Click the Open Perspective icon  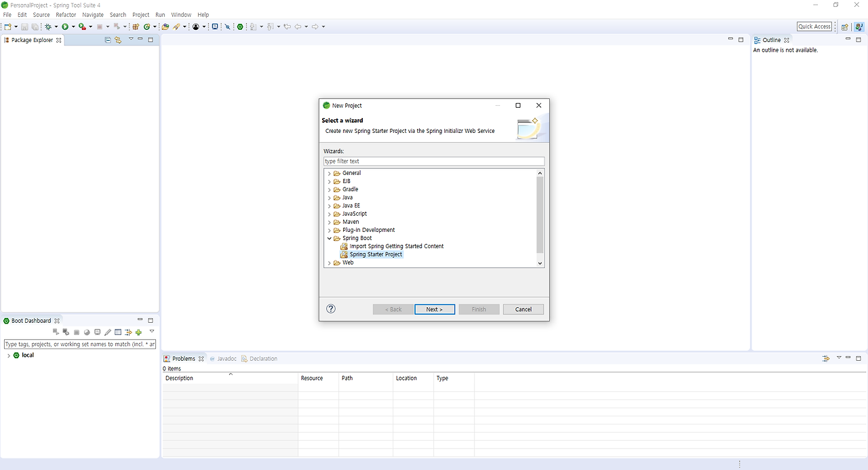(845, 26)
